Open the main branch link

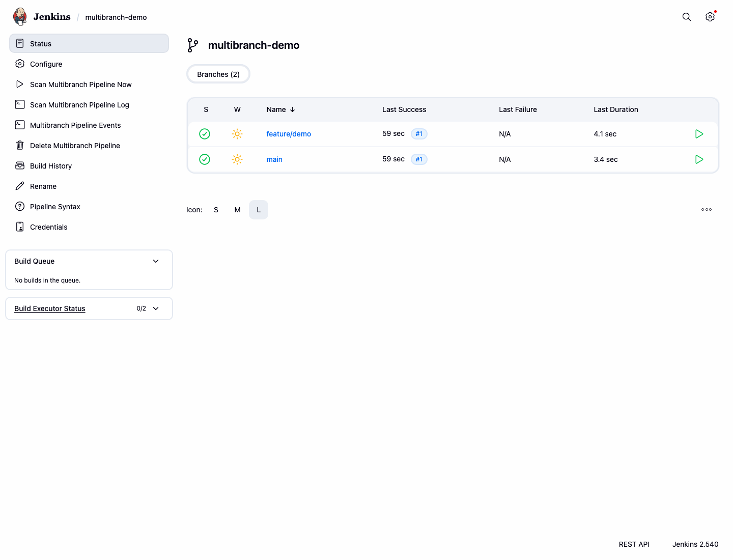(274, 159)
